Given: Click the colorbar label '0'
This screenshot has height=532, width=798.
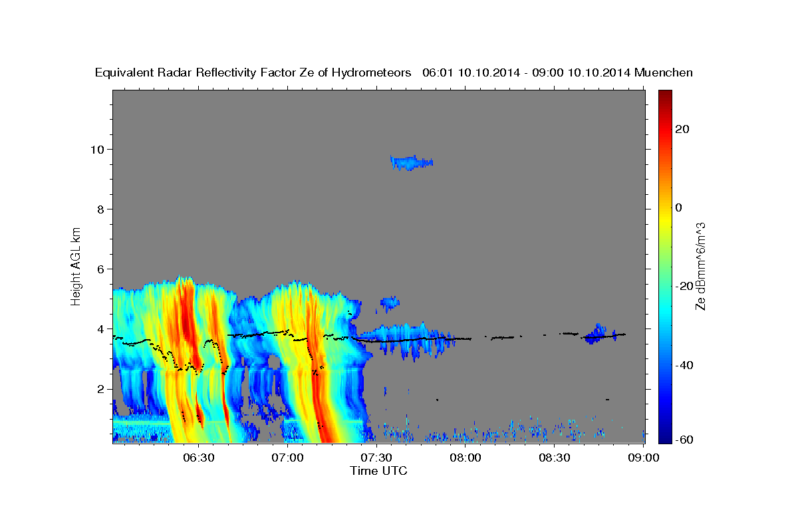Looking at the screenshot, I should coord(679,207).
